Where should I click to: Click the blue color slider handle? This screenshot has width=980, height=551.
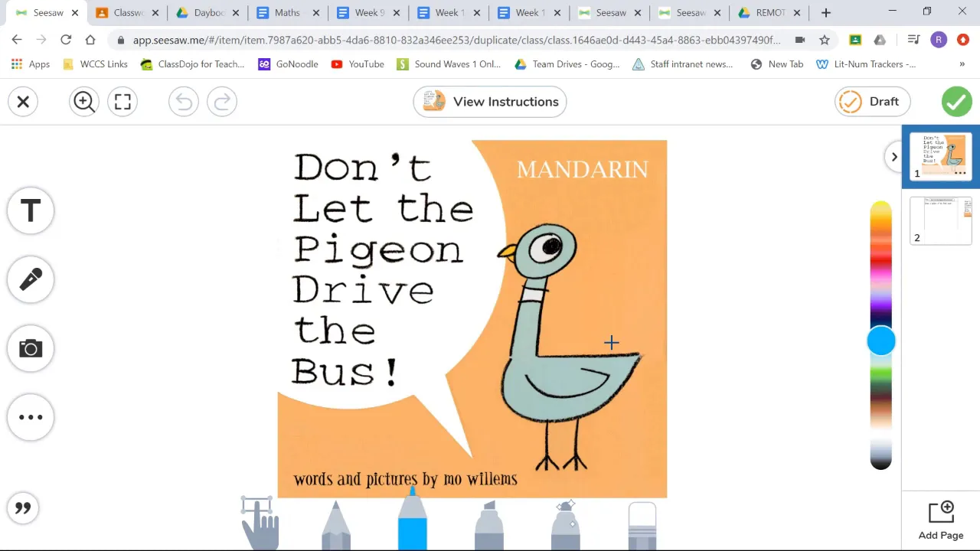[881, 341]
